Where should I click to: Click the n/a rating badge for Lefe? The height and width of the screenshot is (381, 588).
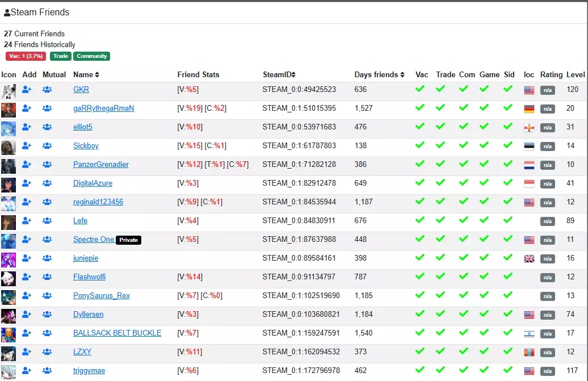(x=548, y=221)
